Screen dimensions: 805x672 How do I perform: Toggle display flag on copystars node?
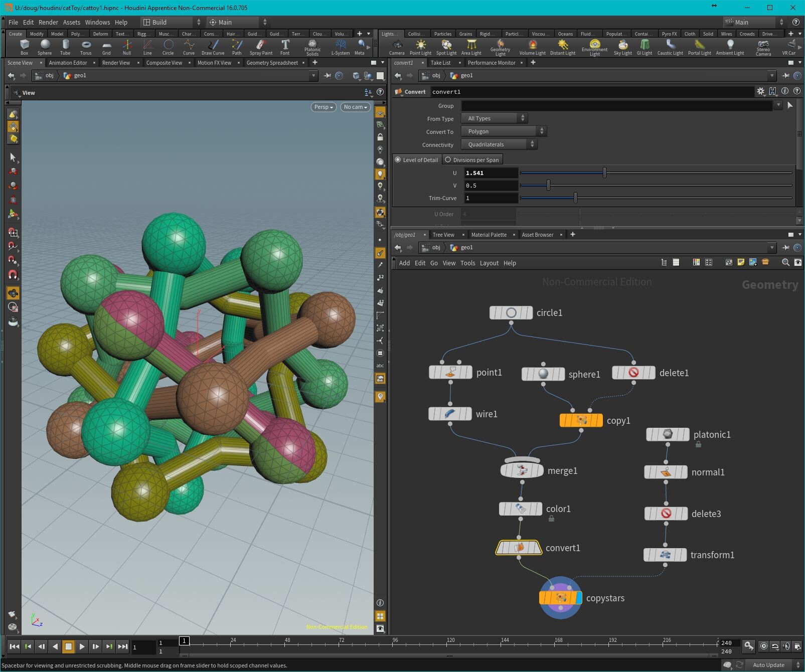(x=579, y=598)
